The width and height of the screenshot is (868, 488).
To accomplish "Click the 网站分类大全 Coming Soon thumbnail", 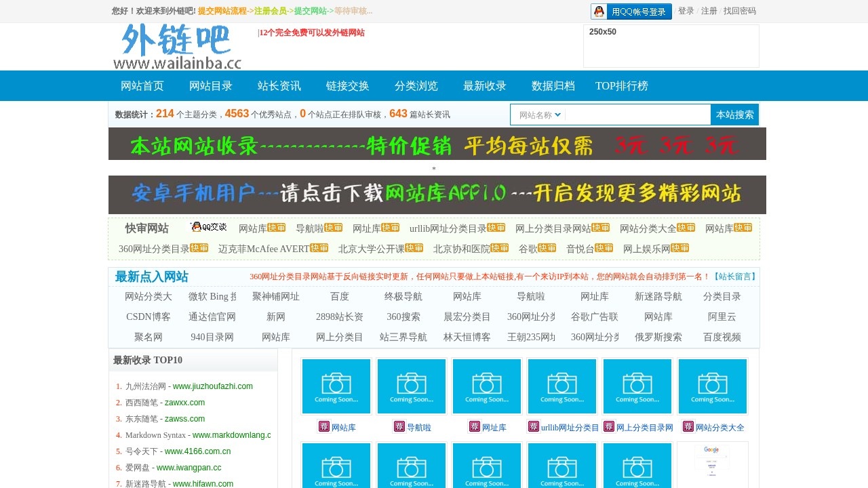I will pyautogui.click(x=713, y=386).
